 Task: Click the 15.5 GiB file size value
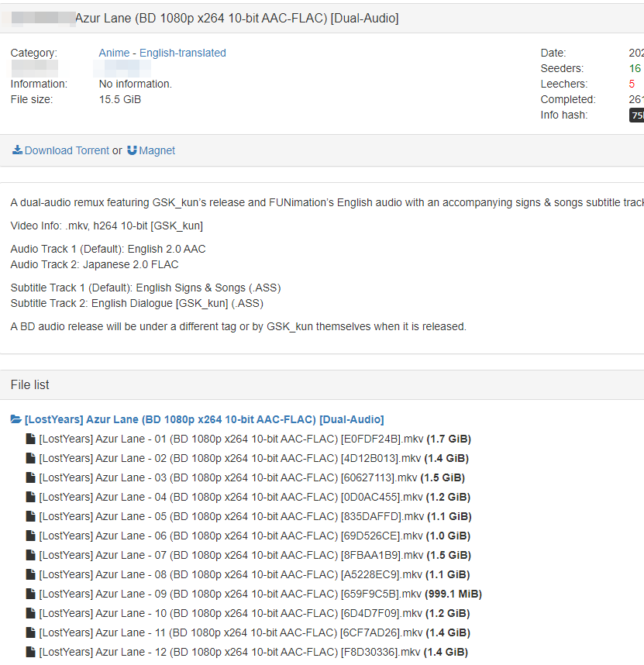click(x=120, y=100)
